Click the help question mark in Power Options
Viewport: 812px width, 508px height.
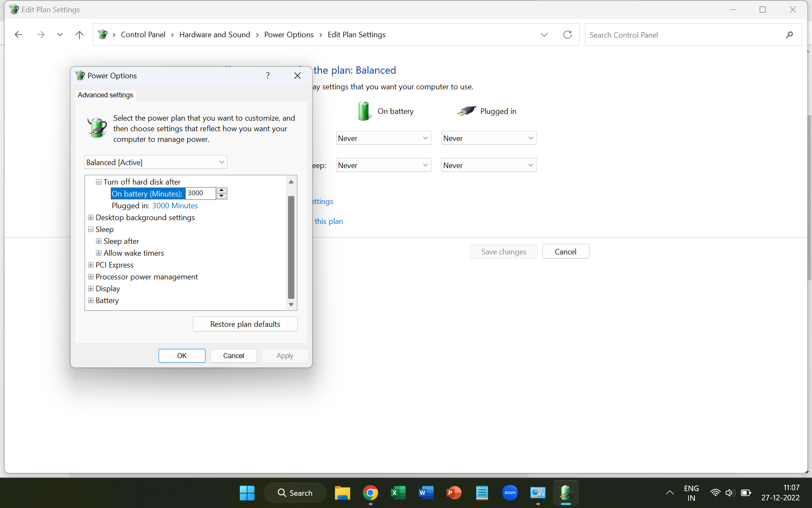point(268,75)
